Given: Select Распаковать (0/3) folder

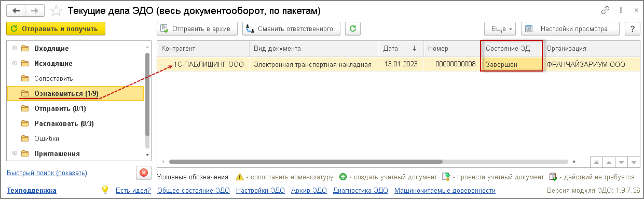Looking at the screenshot, I should pyautogui.click(x=64, y=123).
